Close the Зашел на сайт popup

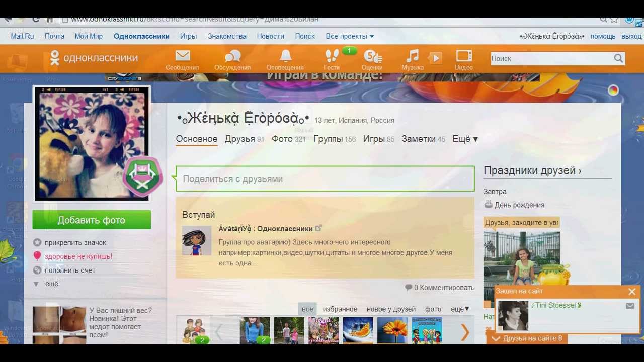tap(632, 292)
